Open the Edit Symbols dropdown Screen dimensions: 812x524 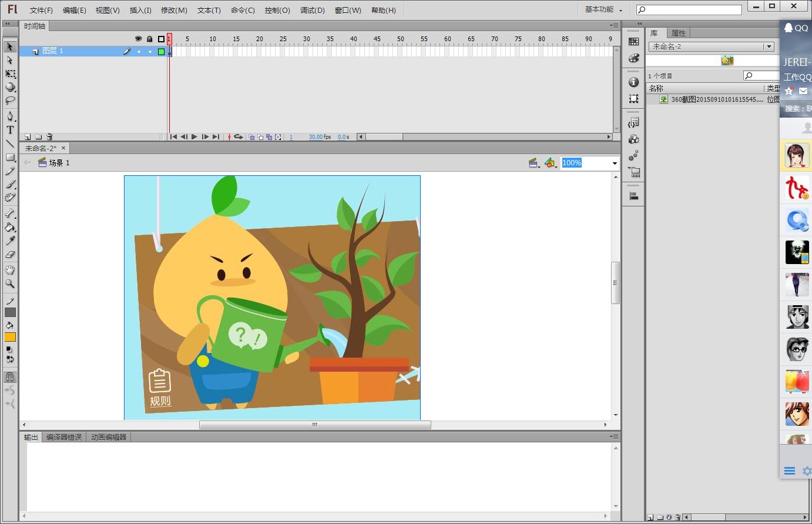(551, 163)
